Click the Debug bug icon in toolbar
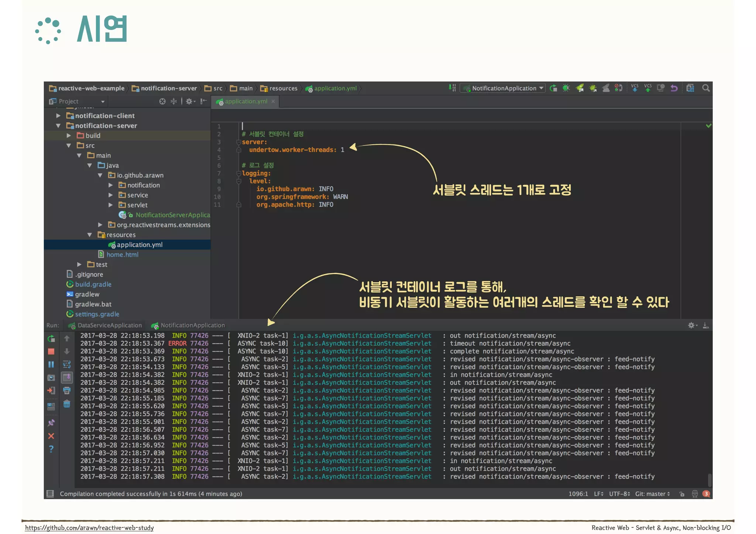This screenshot has height=534, width=756. coord(566,88)
